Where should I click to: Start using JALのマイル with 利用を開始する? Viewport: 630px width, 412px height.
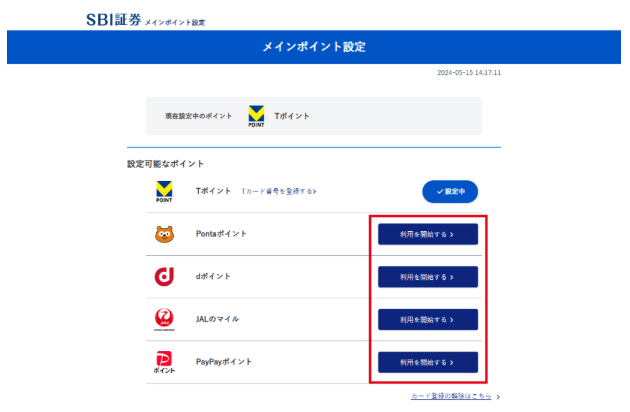click(428, 320)
